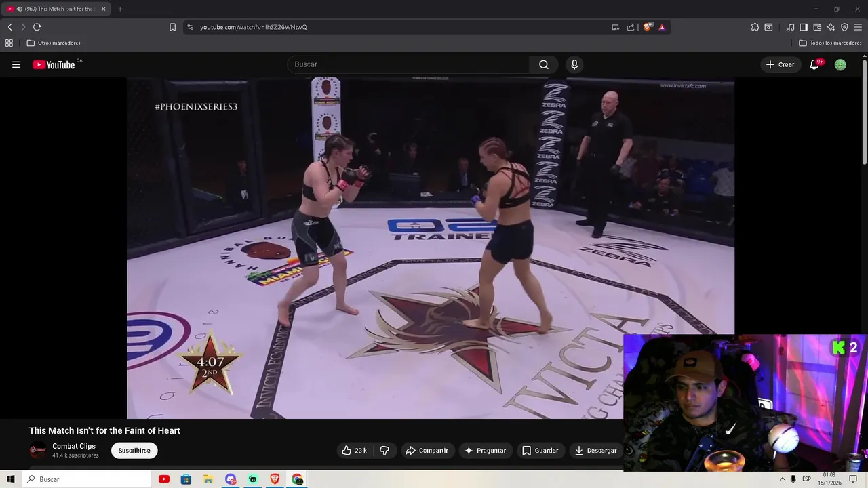
Task: Open the Todos los marcadores folder
Action: coord(830,43)
